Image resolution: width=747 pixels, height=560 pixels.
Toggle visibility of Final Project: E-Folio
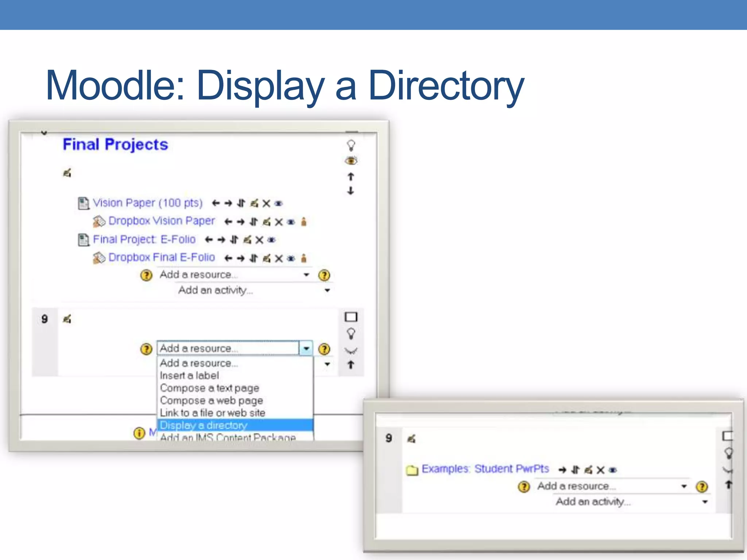(271, 240)
